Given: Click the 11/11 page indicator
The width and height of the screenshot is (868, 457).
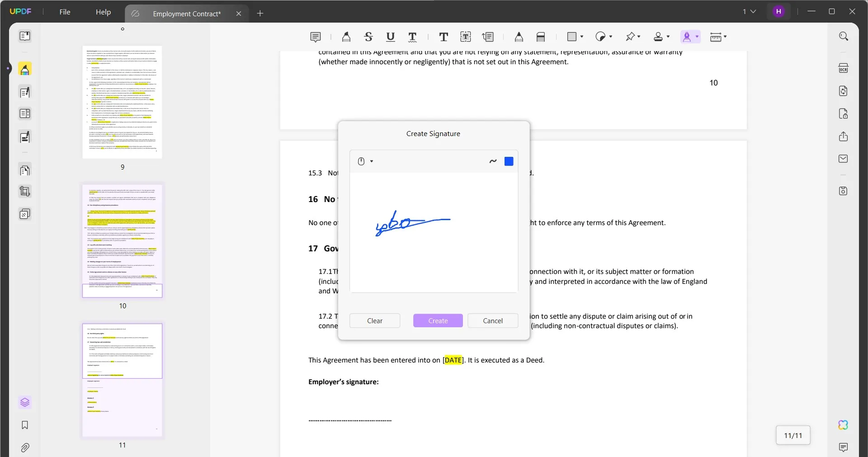Looking at the screenshot, I should 793,435.
